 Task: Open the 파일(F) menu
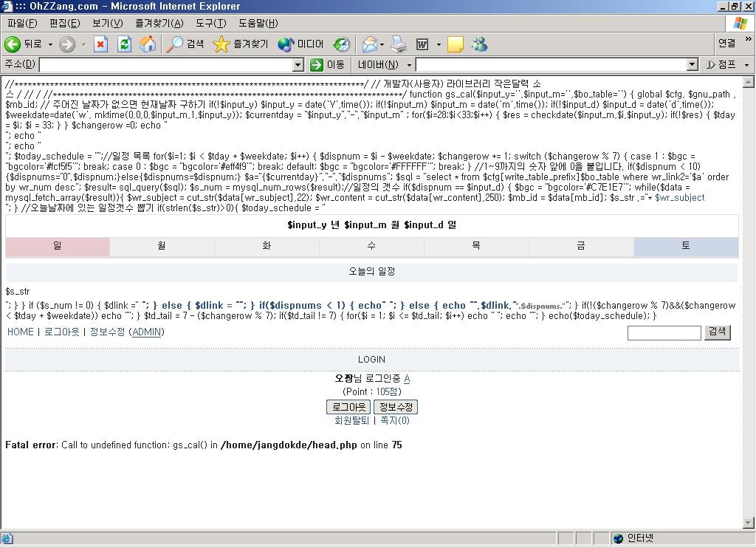click(21, 23)
